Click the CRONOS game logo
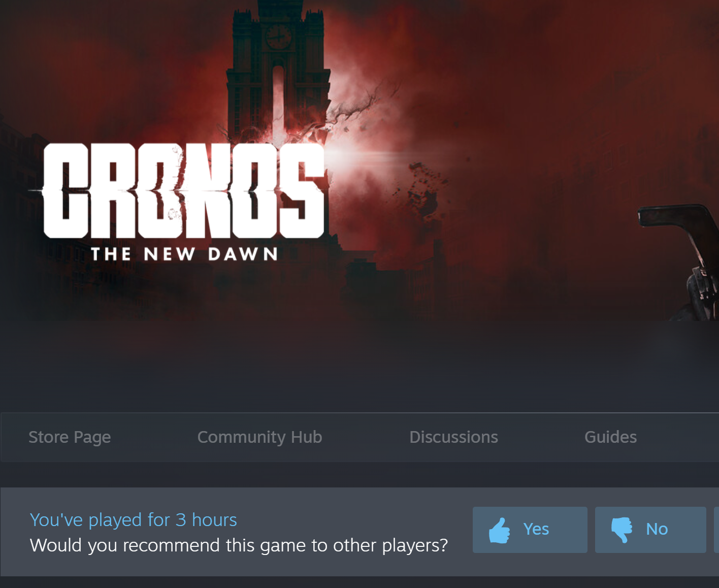The height and width of the screenshot is (588, 719). pos(184,191)
